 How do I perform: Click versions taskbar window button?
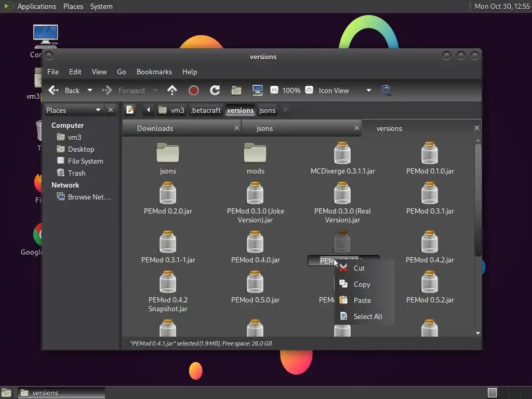point(61,393)
